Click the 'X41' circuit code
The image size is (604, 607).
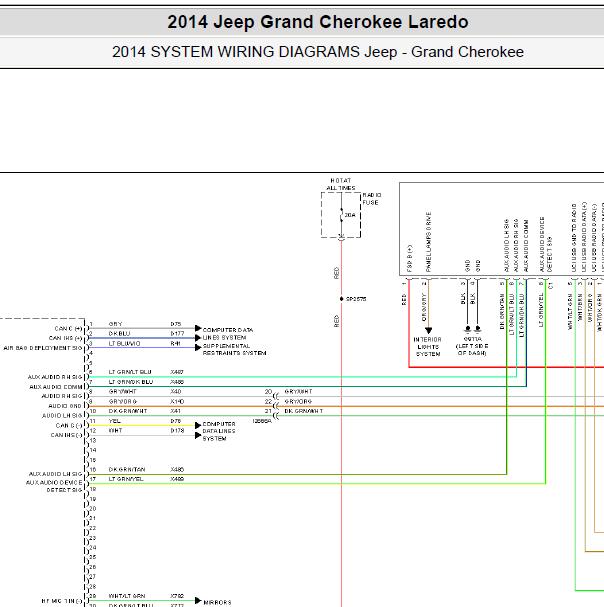(x=175, y=411)
